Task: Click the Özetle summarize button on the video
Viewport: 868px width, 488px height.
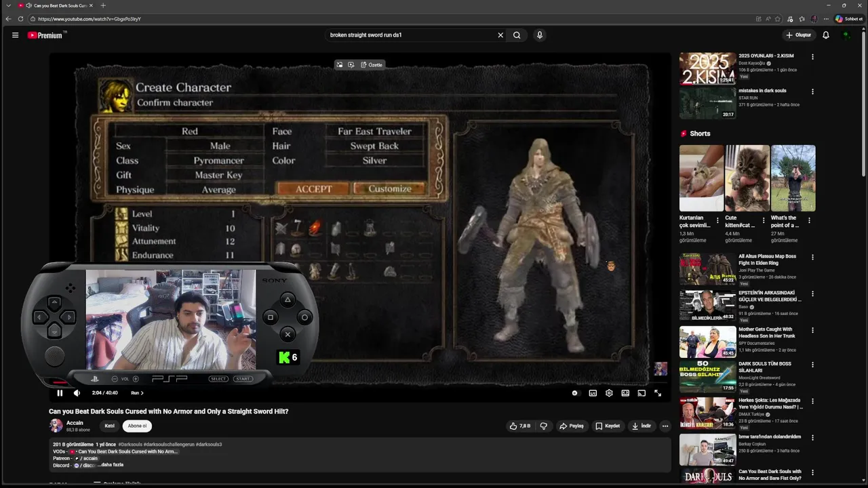Action: (x=372, y=65)
